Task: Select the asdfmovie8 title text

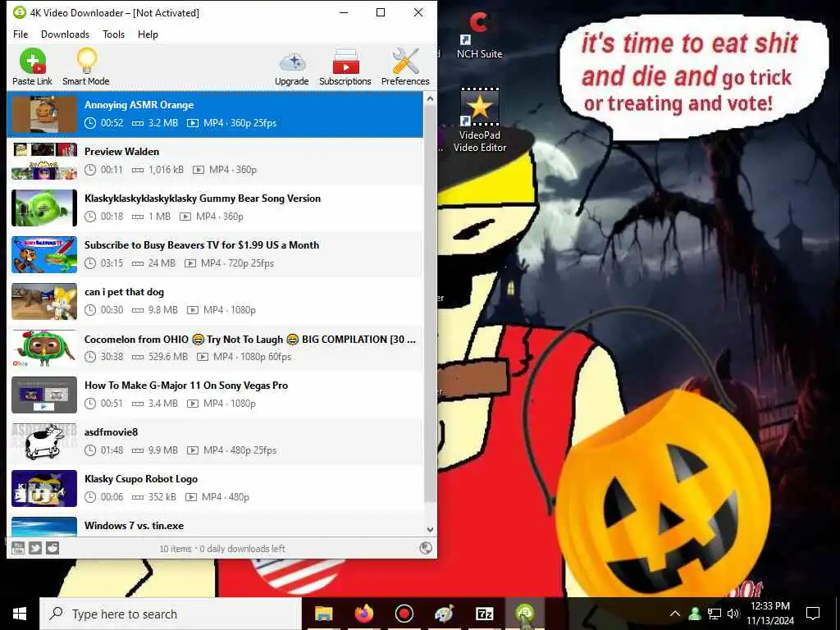Action: coord(111,432)
